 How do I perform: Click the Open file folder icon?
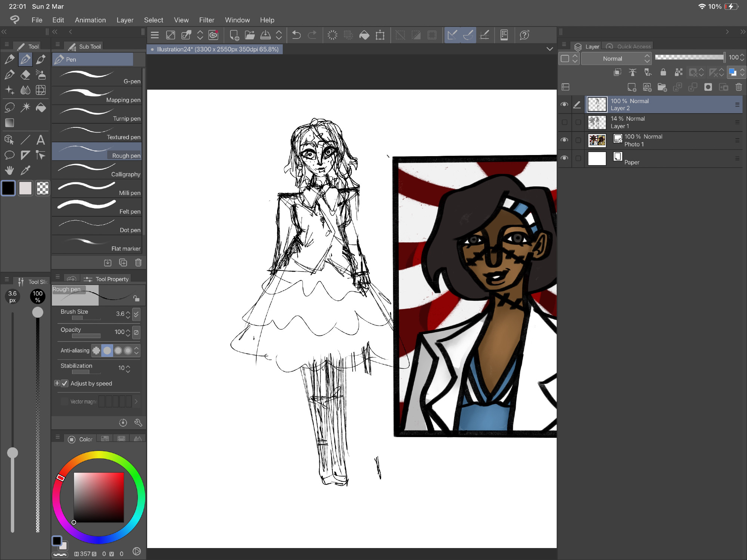[x=249, y=35]
